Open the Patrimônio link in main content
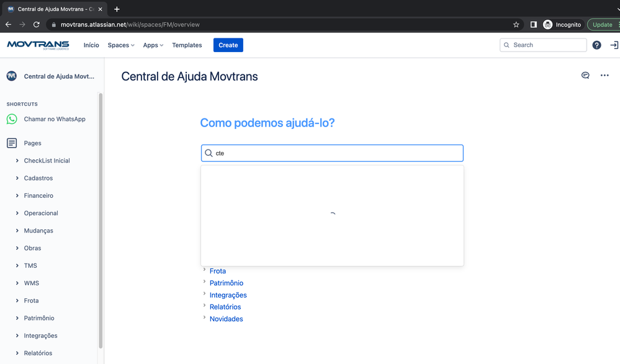 227,283
